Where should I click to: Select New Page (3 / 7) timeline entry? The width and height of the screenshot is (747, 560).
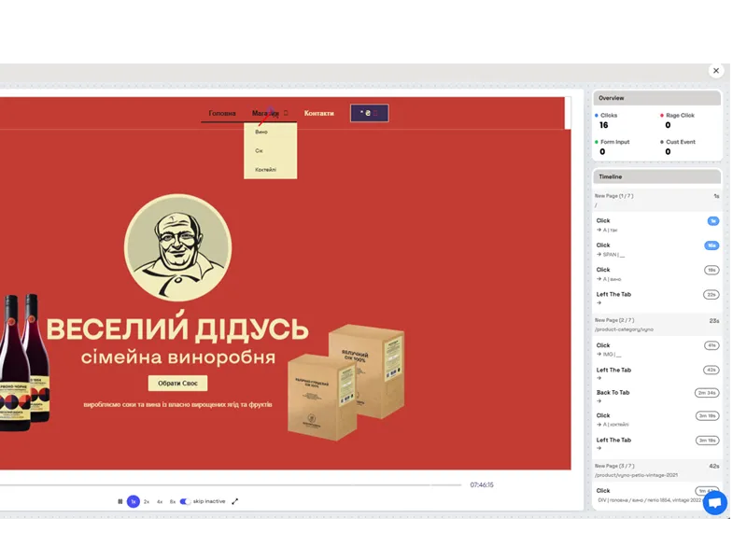657,470
